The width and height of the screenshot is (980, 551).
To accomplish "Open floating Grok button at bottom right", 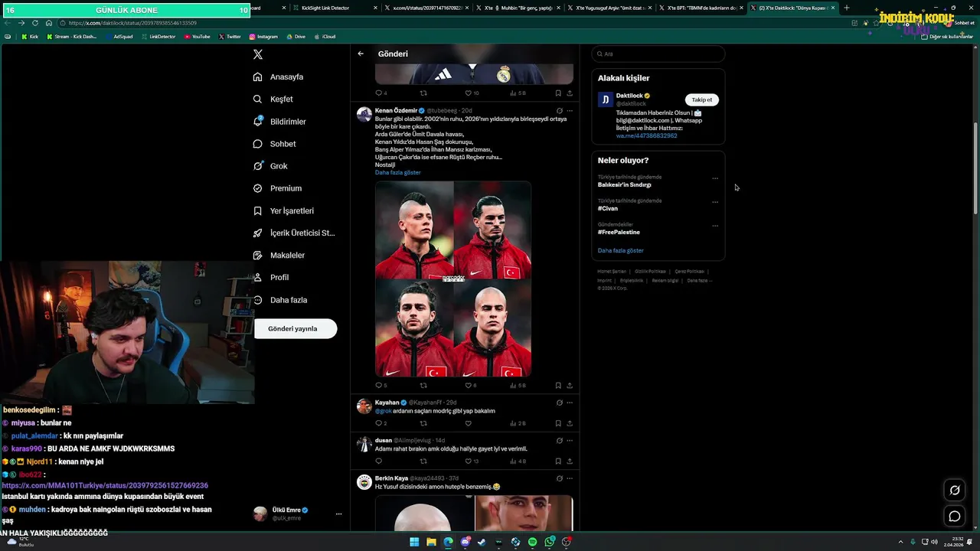I will [955, 491].
